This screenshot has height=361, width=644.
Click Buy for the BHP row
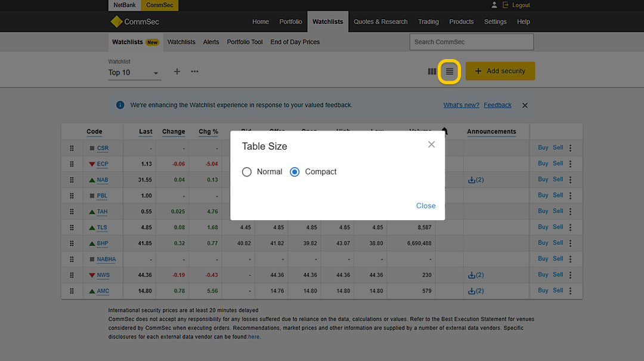543,243
